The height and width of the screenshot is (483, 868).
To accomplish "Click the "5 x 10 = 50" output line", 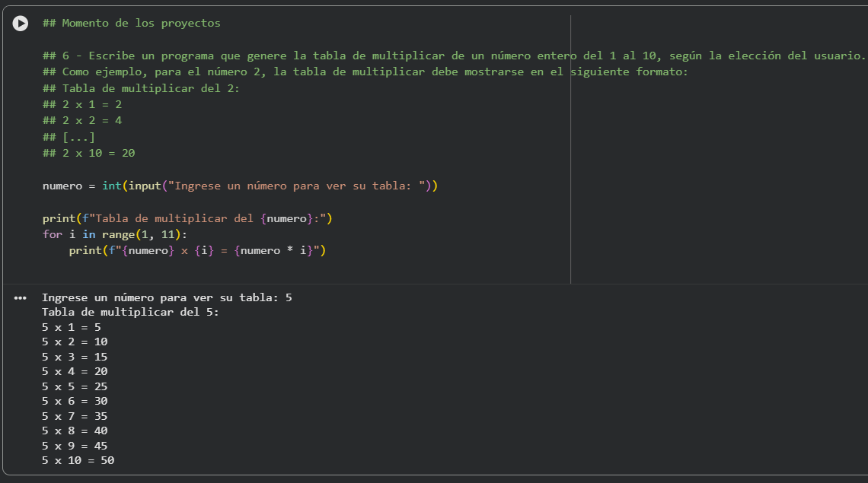I will (78, 460).
